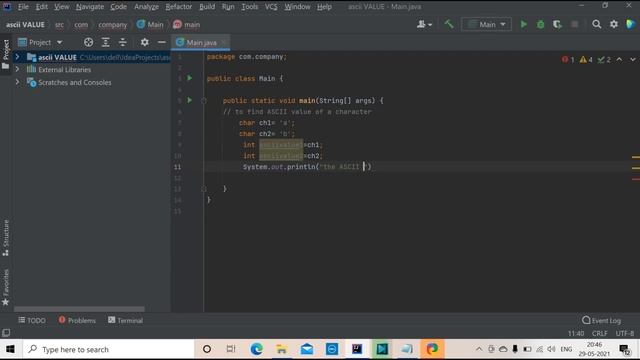
Task: Click the Expand All icon in Project panel
Action: pos(105,42)
